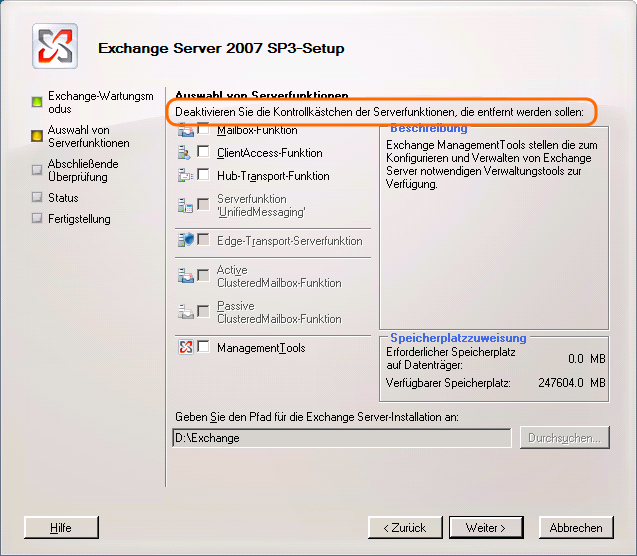Toggle the ManagementTools checkbox

pos(204,347)
